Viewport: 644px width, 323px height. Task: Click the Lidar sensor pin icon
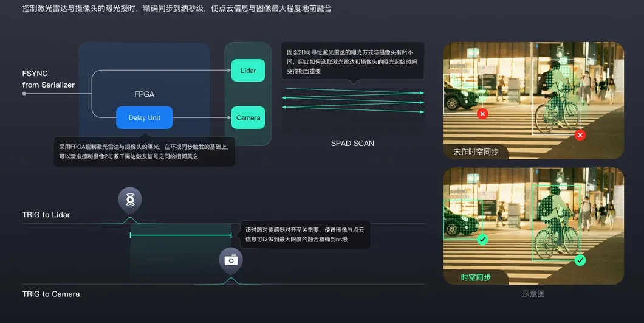[130, 200]
